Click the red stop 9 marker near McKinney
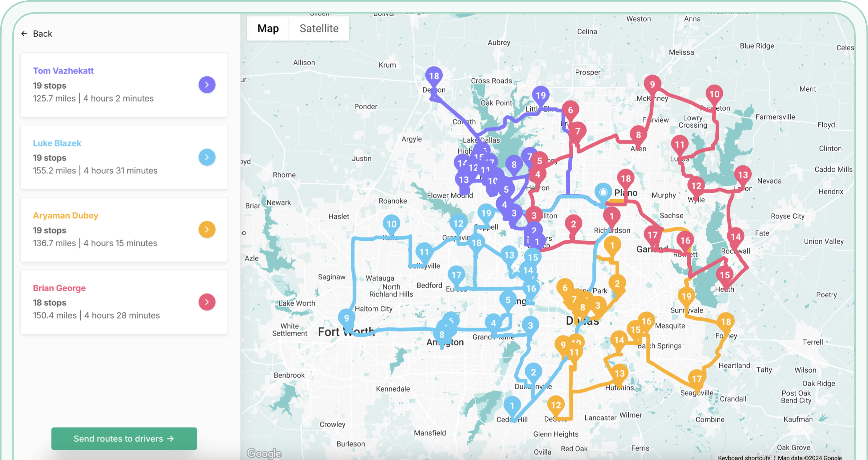This screenshot has width=868, height=460. tap(652, 84)
